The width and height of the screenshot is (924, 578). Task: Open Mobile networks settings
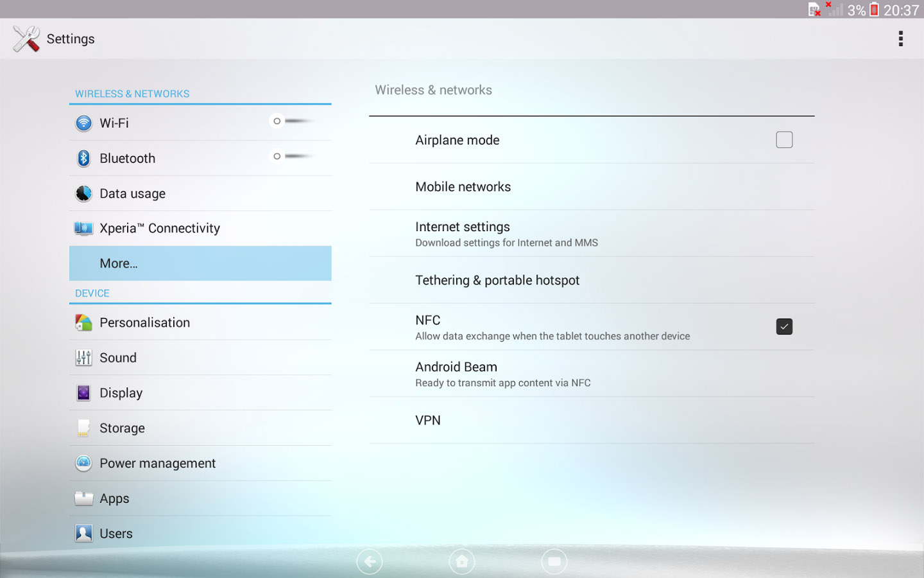pyautogui.click(x=463, y=187)
